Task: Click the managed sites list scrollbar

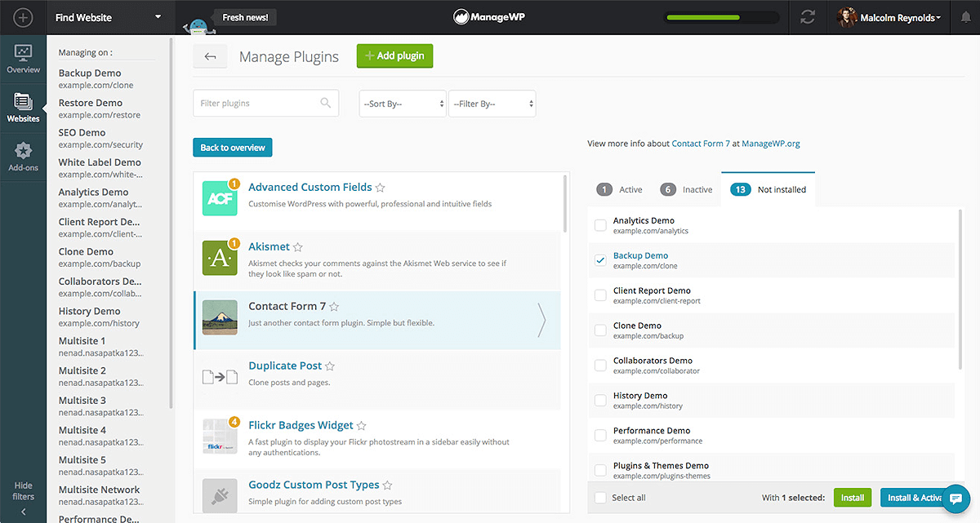Action: click(171, 222)
